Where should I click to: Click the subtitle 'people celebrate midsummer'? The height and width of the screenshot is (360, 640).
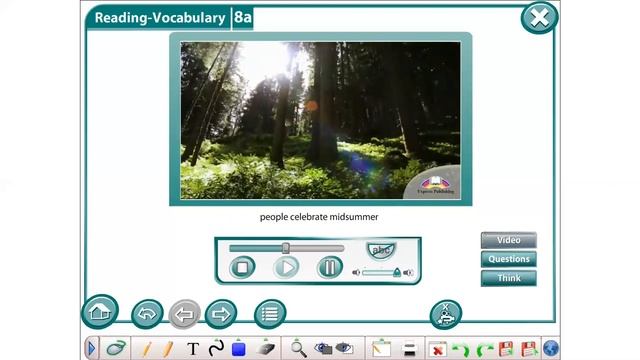click(x=319, y=217)
